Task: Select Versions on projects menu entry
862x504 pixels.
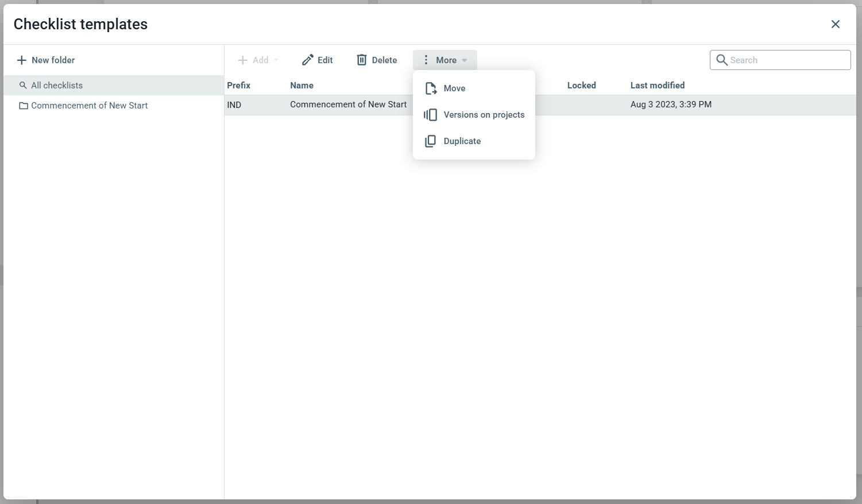Action: point(484,115)
